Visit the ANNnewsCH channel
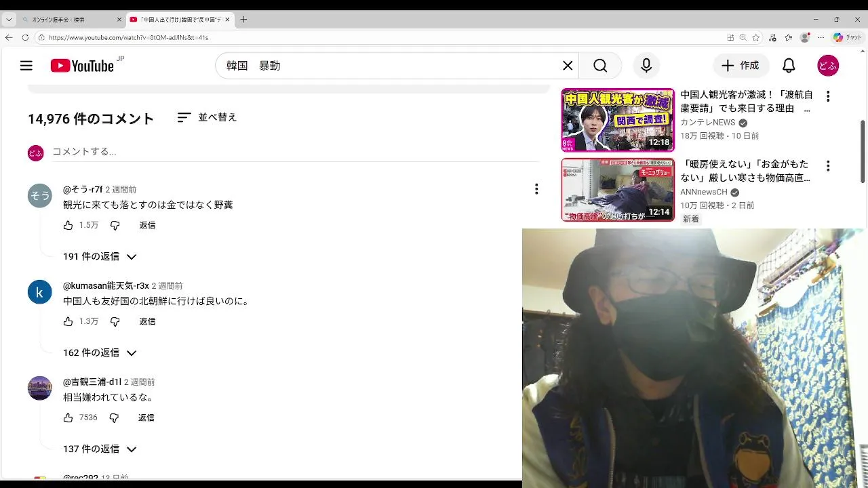The height and width of the screenshot is (488, 868). tap(704, 192)
